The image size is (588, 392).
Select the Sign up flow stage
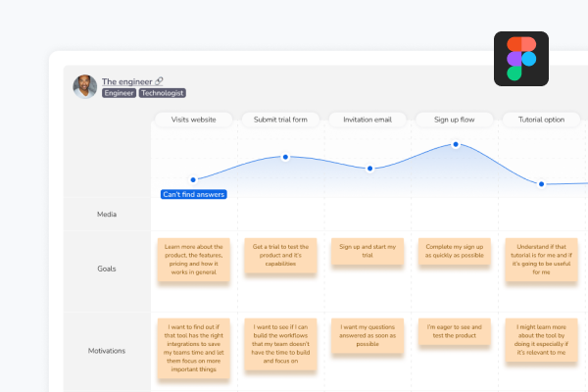point(454,120)
